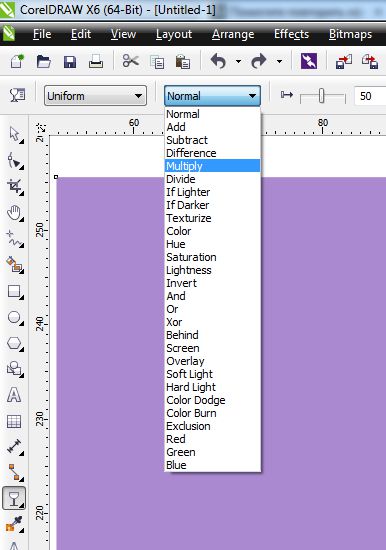Click the Cut scissors icon
386x550 pixels.
(131, 61)
